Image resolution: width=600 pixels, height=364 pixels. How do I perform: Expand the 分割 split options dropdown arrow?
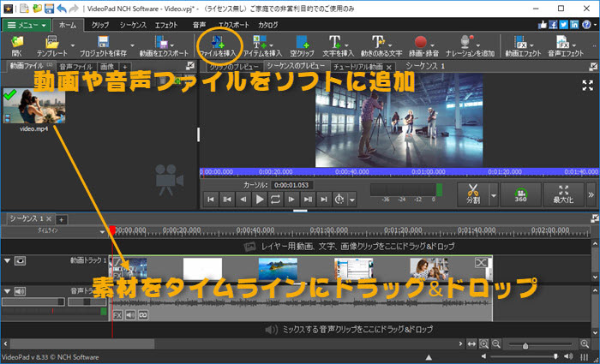495,194
